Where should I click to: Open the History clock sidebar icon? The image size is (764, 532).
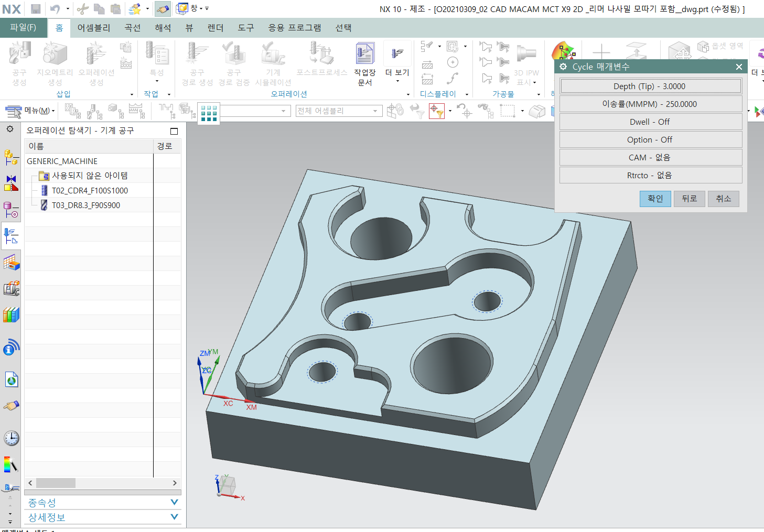pos(11,438)
